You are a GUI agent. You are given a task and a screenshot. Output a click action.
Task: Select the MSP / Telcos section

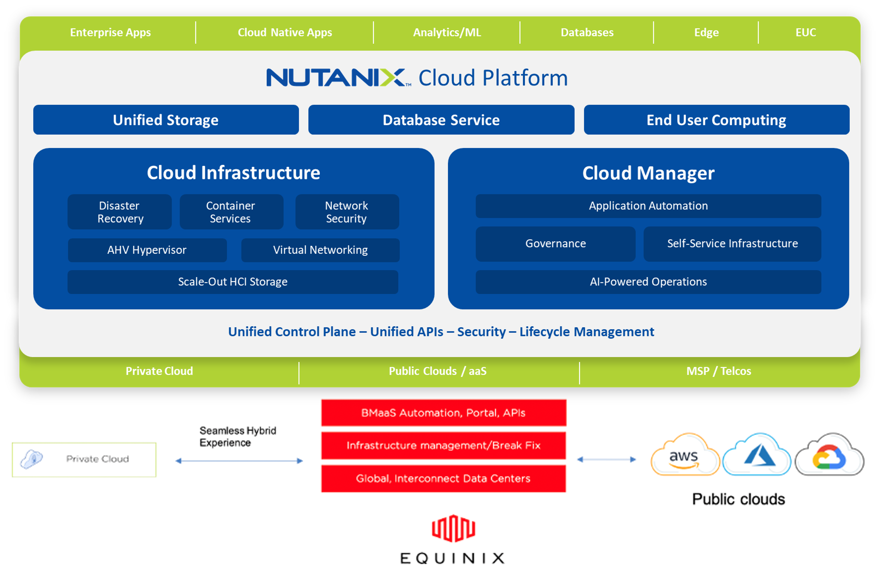pyautogui.click(x=719, y=371)
